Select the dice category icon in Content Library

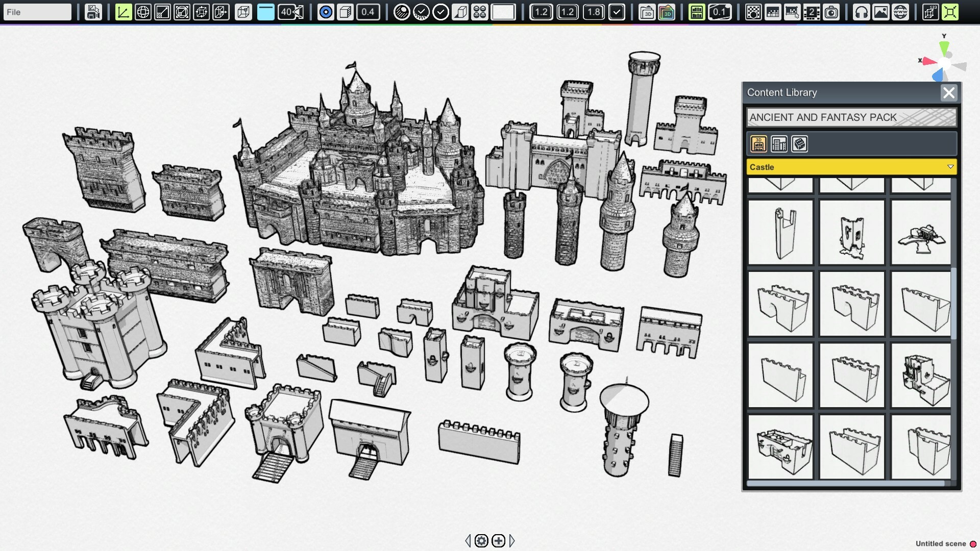(799, 144)
